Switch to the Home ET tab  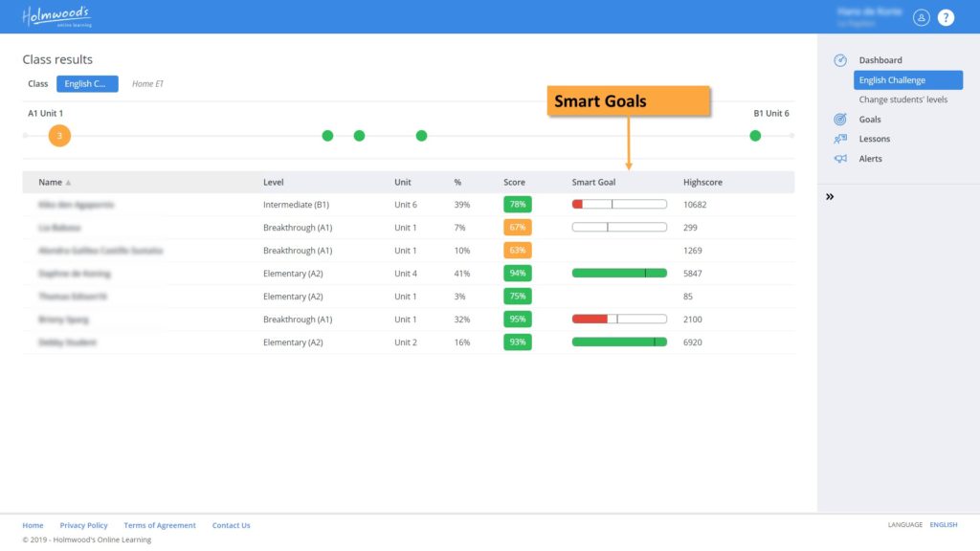(147, 83)
